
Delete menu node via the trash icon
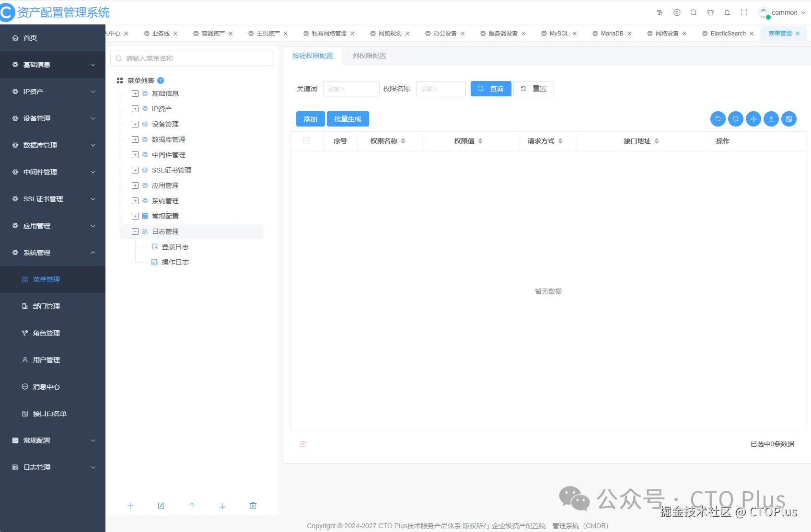point(253,506)
